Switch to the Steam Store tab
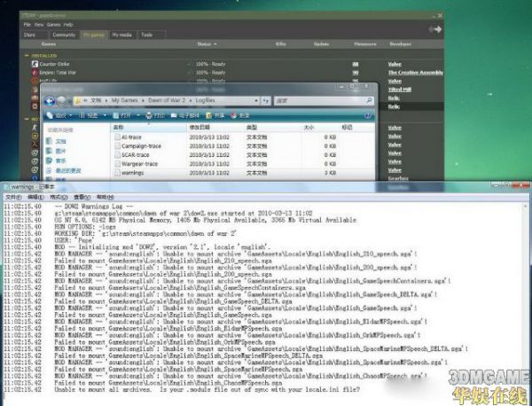Viewport: 532px width, 406px height. (x=29, y=35)
